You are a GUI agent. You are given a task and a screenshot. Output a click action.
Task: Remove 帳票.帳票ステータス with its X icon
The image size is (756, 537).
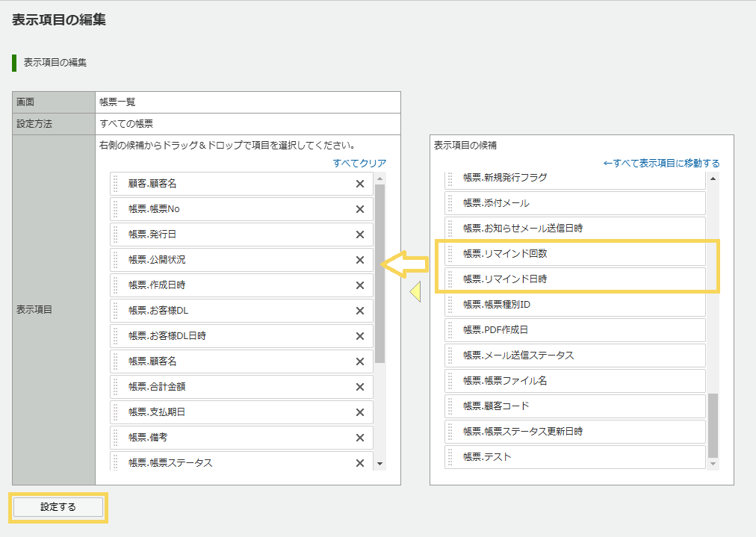click(x=359, y=463)
